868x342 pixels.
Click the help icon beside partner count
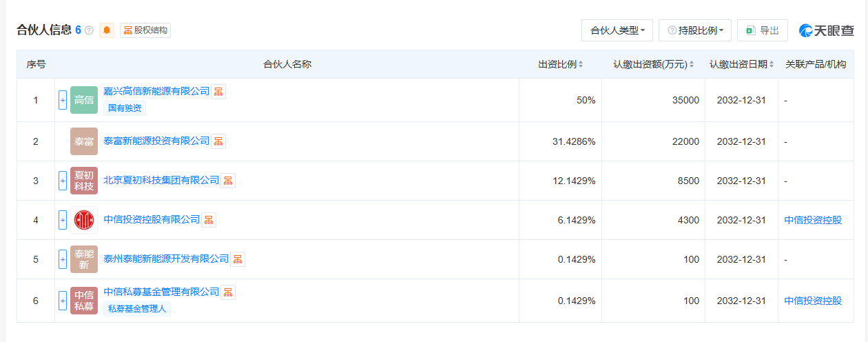[x=89, y=30]
